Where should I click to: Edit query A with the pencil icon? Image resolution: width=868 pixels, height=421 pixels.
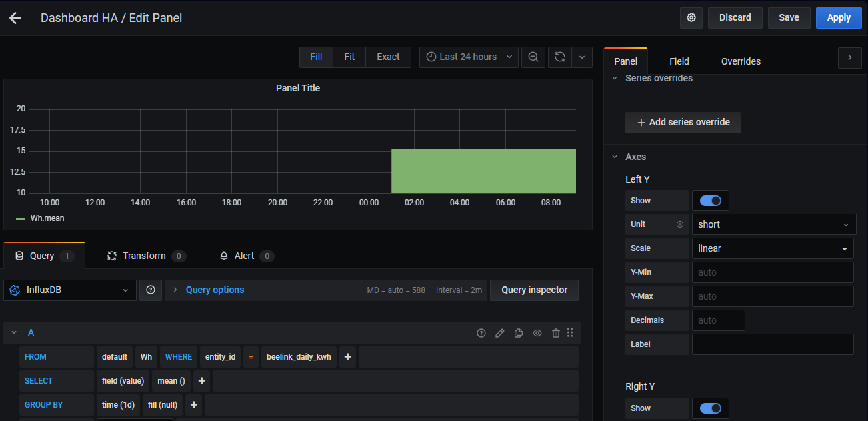point(500,332)
